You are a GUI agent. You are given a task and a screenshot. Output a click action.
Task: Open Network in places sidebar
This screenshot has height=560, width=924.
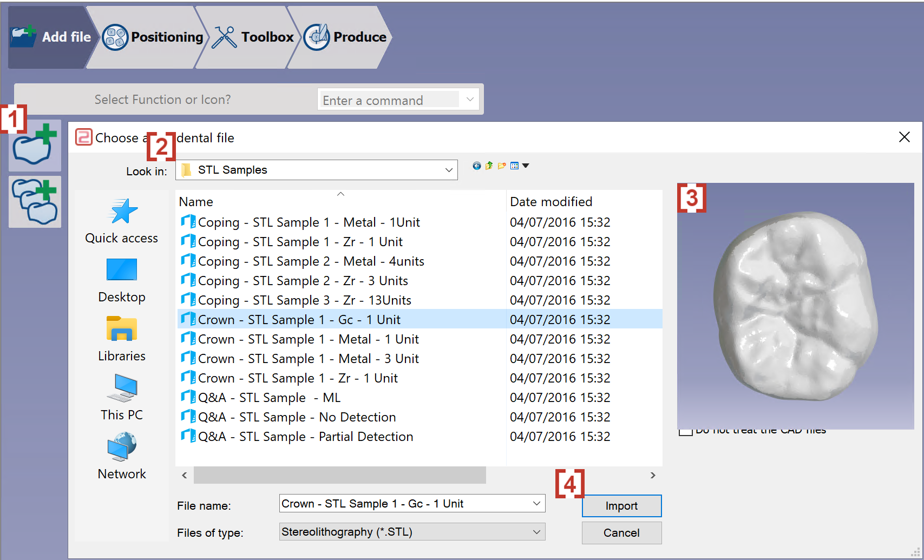122,457
